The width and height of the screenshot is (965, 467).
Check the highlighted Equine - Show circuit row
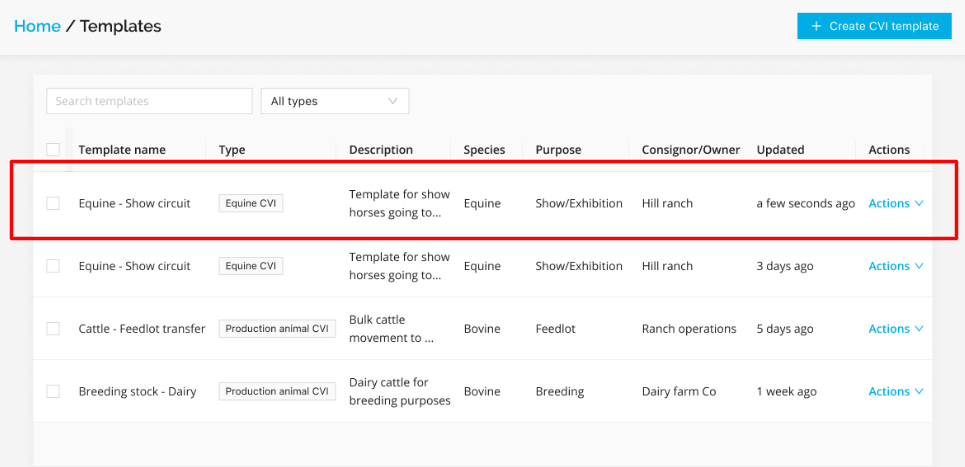pos(53,203)
